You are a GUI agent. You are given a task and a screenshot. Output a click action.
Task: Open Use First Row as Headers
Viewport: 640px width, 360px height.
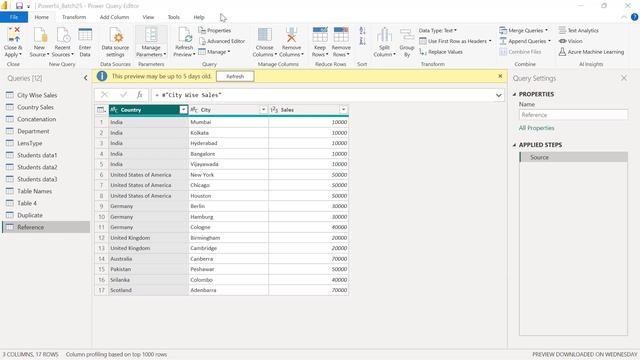click(456, 41)
